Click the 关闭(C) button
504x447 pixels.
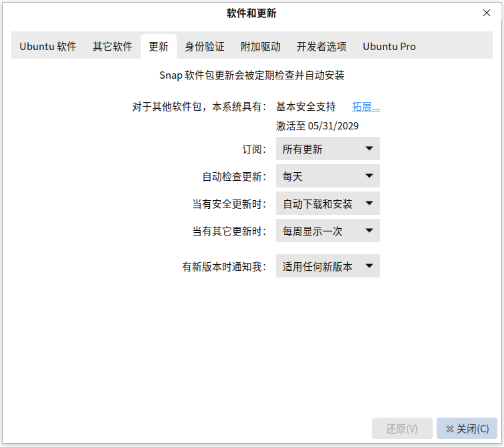coord(467,428)
